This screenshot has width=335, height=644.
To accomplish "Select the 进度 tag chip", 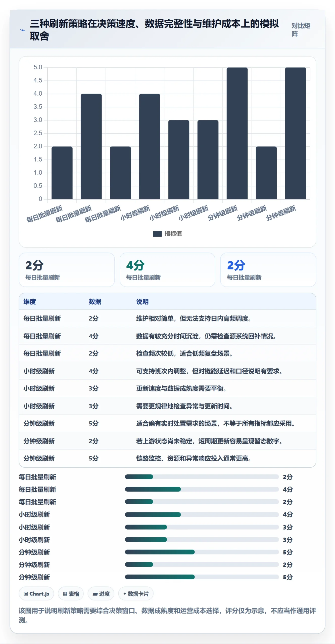I will [x=101, y=594].
